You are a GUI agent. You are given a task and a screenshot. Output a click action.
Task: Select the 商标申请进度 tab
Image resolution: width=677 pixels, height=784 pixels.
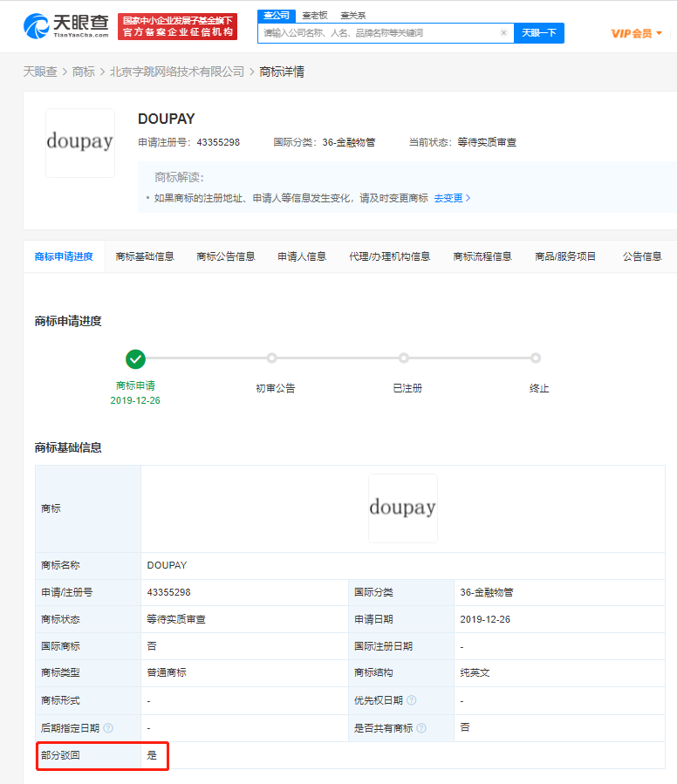(x=64, y=256)
